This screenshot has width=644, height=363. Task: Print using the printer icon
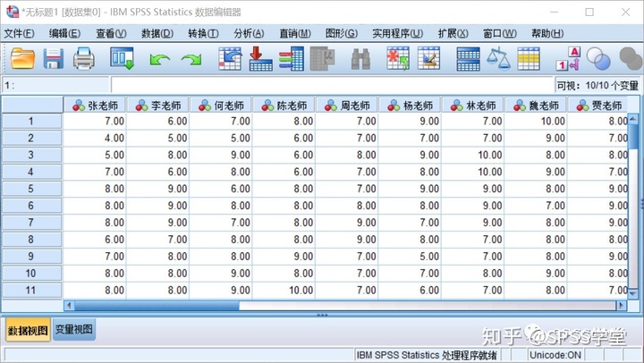point(84,58)
